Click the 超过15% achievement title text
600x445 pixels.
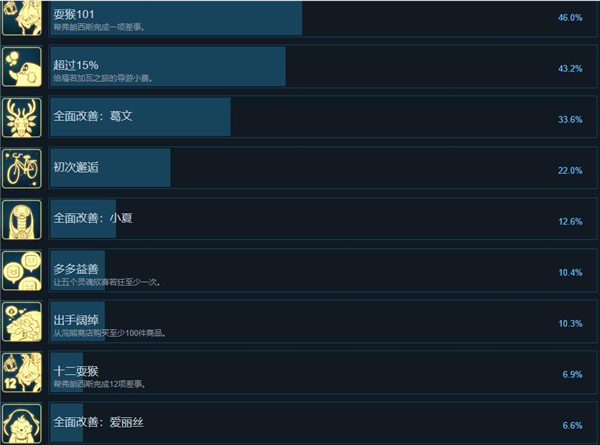[x=76, y=65]
